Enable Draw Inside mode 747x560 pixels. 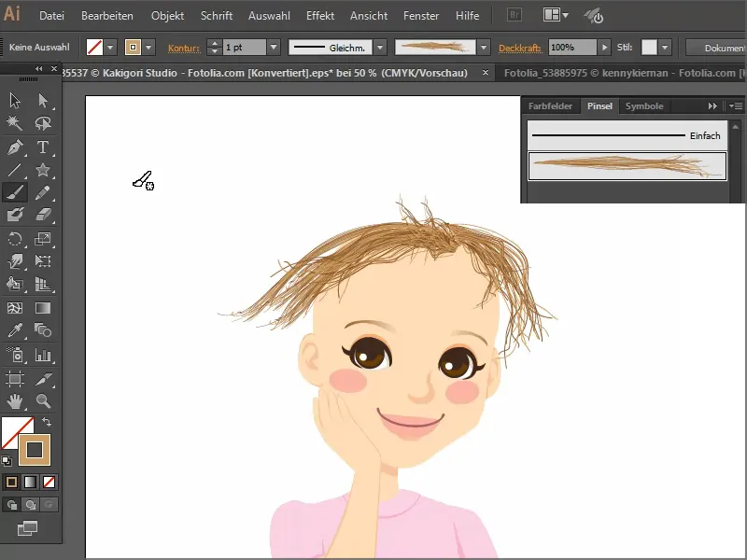point(49,504)
